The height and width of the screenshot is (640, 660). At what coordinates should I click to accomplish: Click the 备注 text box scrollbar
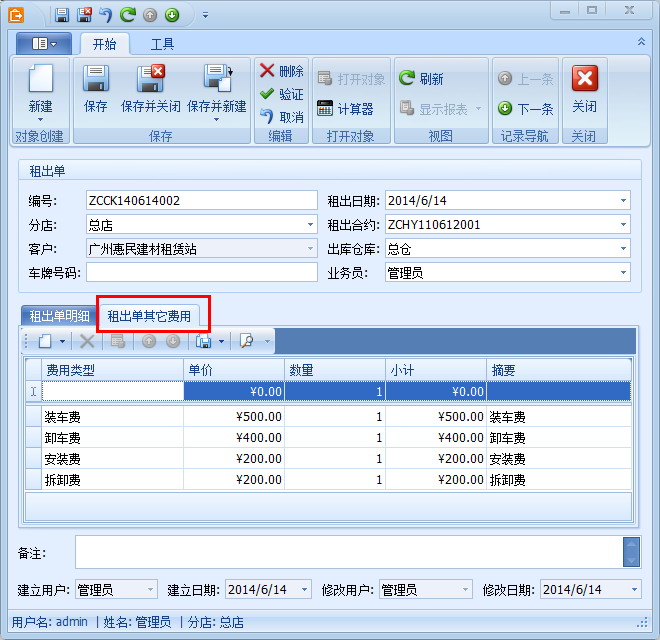630,551
